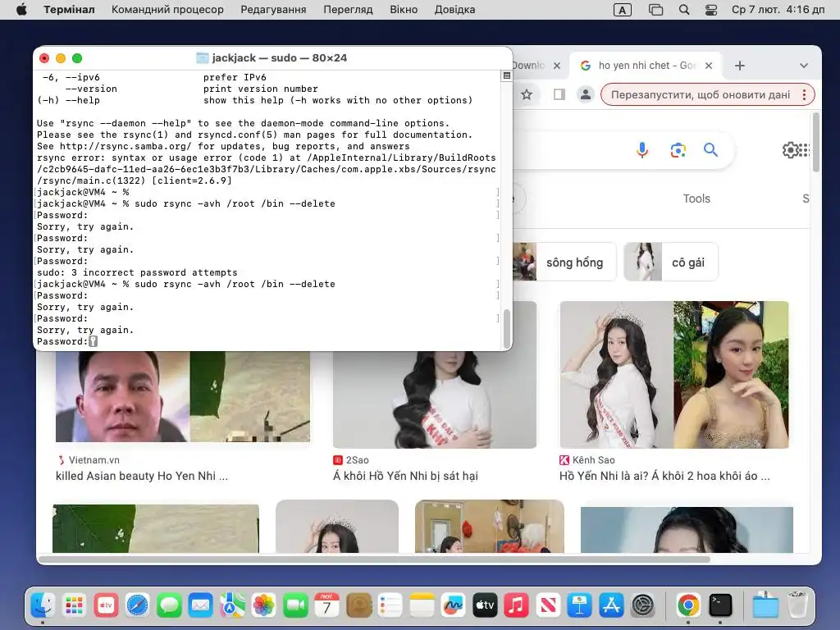Open the Google apps grid
Viewport: 840px width, 630px height.
pyautogui.click(x=805, y=150)
